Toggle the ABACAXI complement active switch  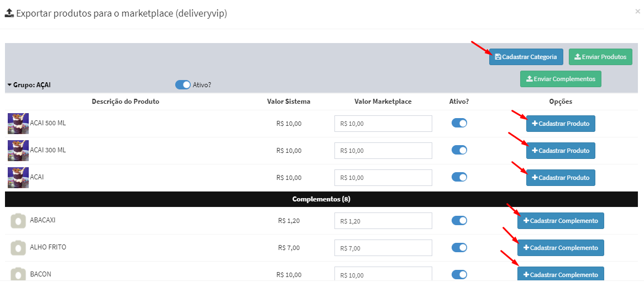[459, 221]
